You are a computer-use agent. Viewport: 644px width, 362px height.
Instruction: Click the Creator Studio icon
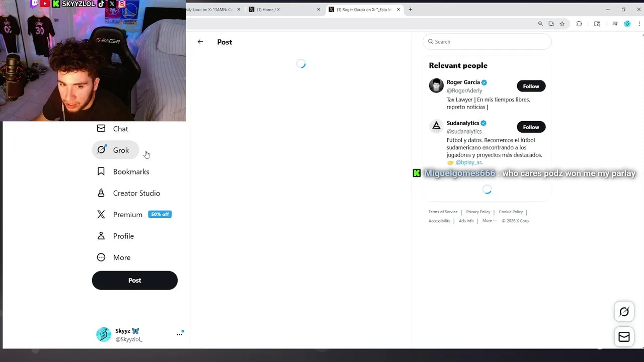(x=101, y=193)
